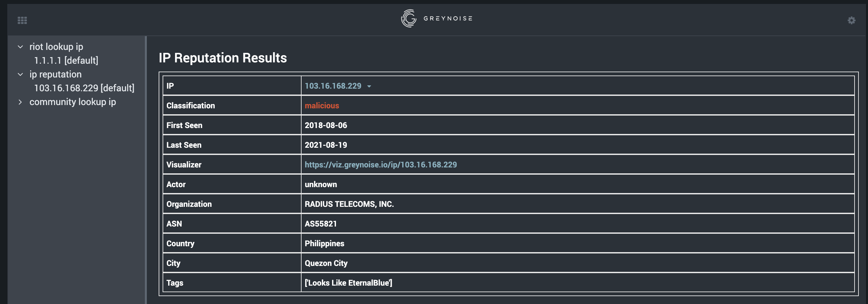The image size is (868, 304).
Task: Click the Visualizer row label
Action: [184, 165]
